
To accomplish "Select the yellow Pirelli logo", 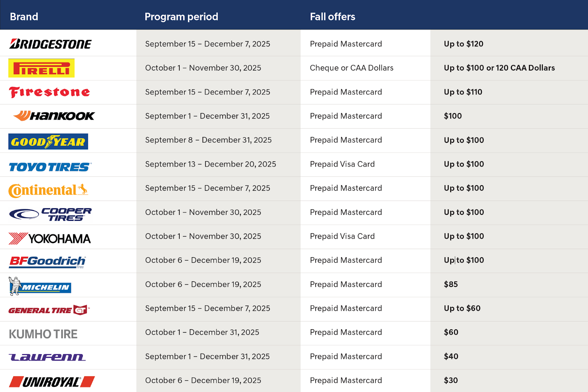I will (x=42, y=68).
